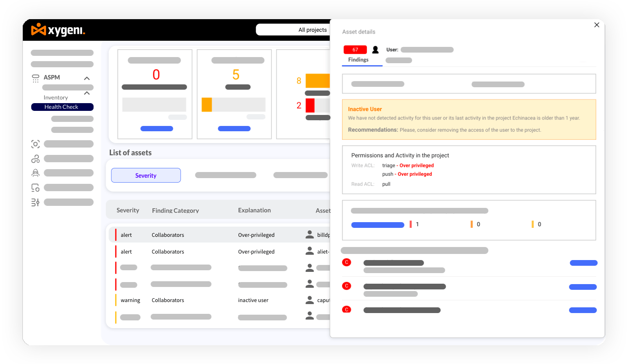
Task: Click the blue link under the 0 card
Action: click(x=157, y=128)
